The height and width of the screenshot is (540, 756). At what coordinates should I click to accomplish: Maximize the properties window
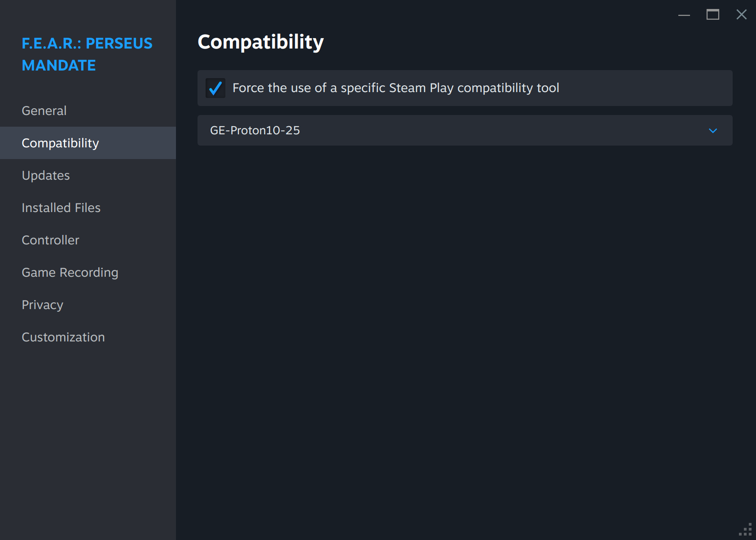(x=712, y=15)
